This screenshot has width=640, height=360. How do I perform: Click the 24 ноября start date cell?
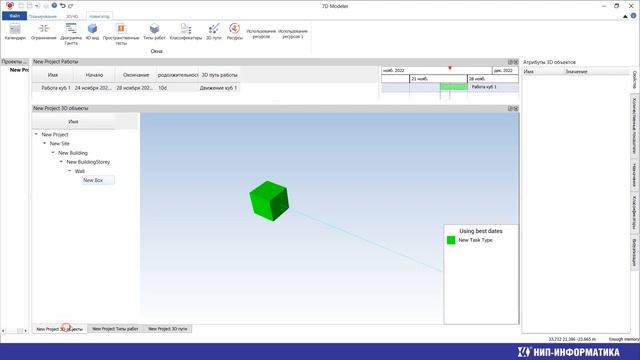pos(93,88)
